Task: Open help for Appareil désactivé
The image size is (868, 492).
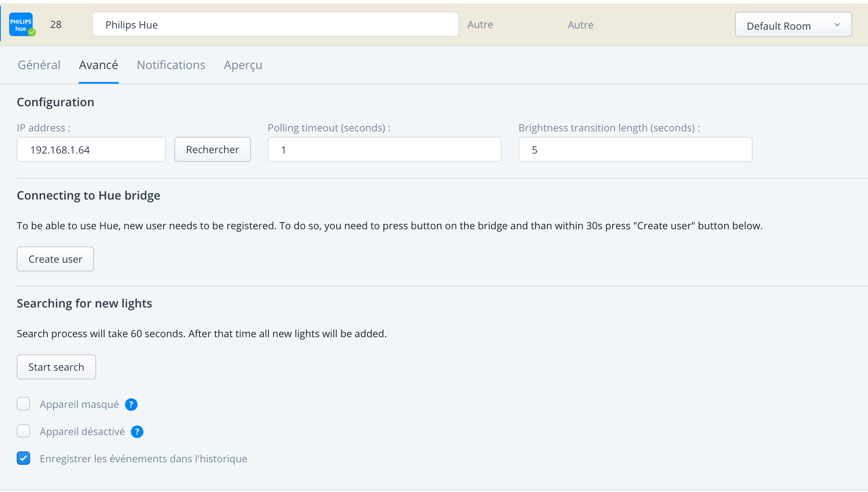Action: (x=137, y=432)
